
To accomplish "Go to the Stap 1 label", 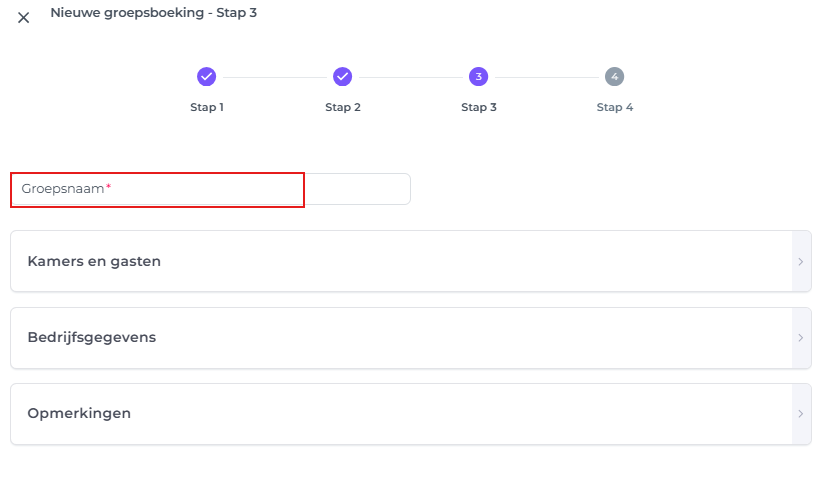I will pos(207,107).
